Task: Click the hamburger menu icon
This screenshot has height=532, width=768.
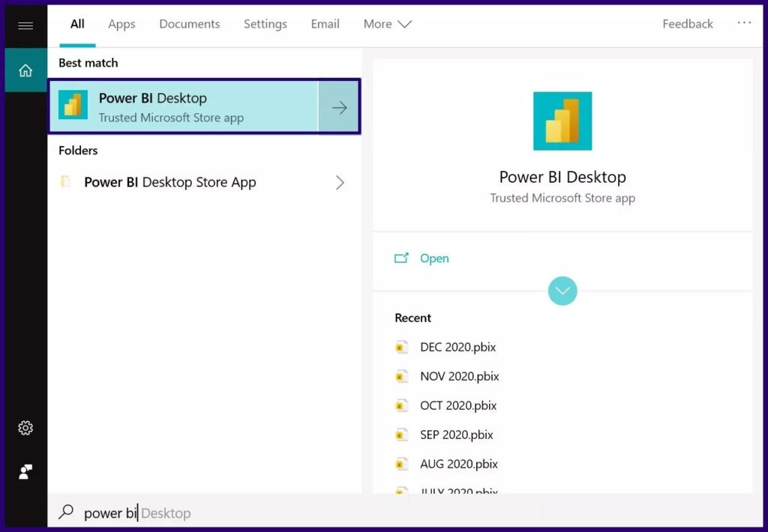Action: [x=25, y=25]
